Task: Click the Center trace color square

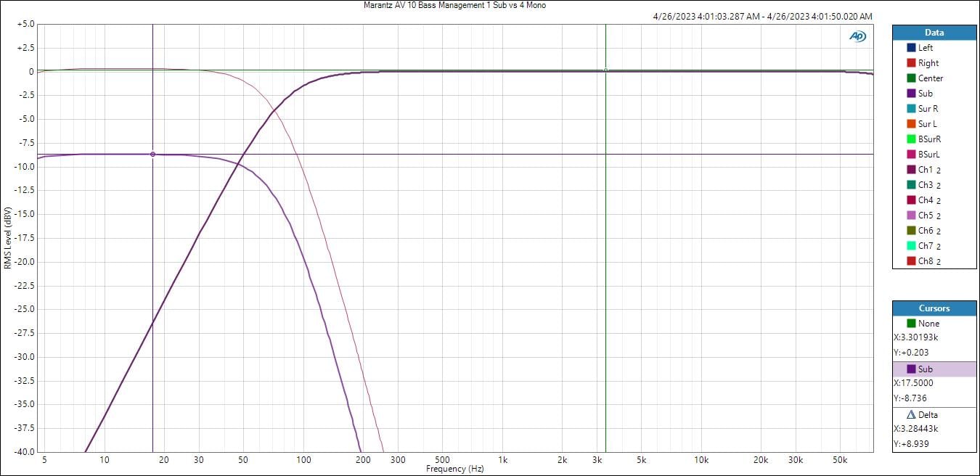Action: click(x=911, y=78)
